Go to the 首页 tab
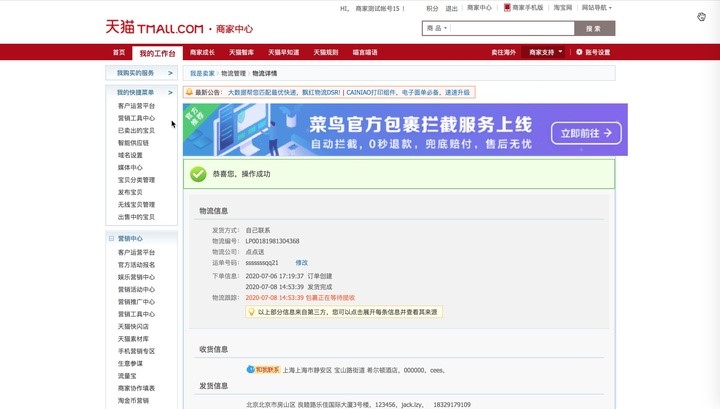 click(x=119, y=52)
